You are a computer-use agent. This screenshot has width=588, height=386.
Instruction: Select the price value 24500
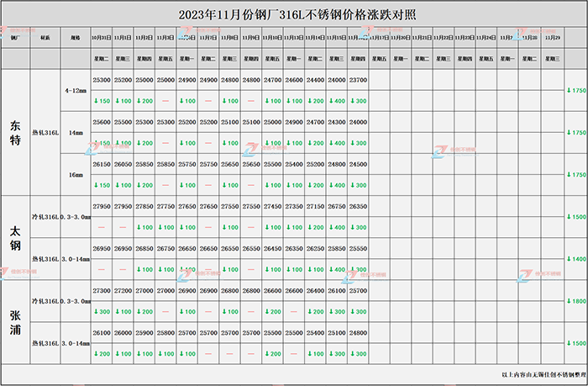(358, 164)
